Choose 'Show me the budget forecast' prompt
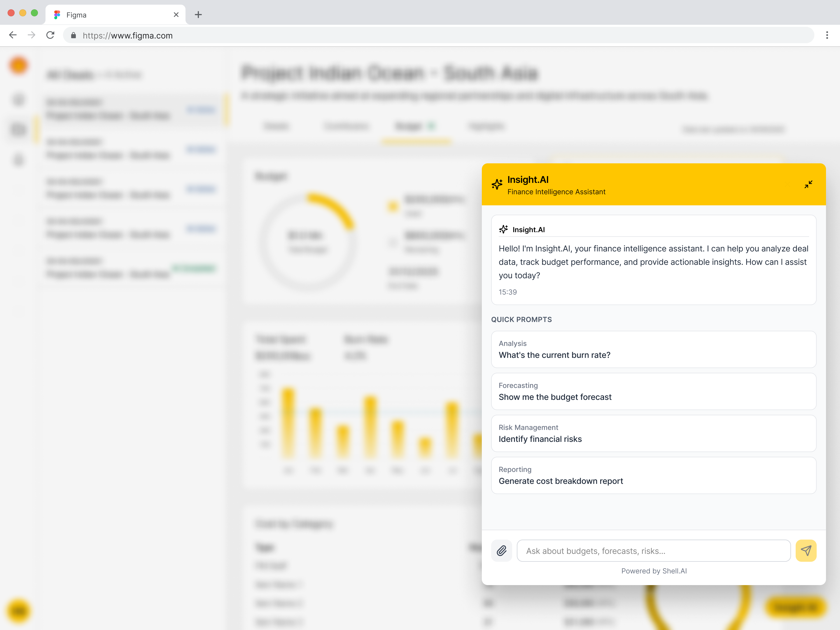 (654, 391)
